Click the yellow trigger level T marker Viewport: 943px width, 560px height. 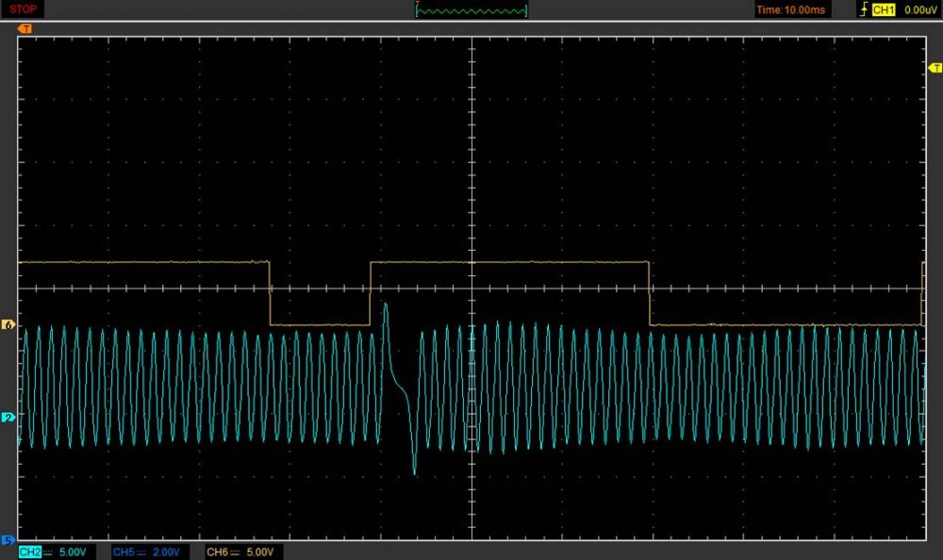click(935, 68)
